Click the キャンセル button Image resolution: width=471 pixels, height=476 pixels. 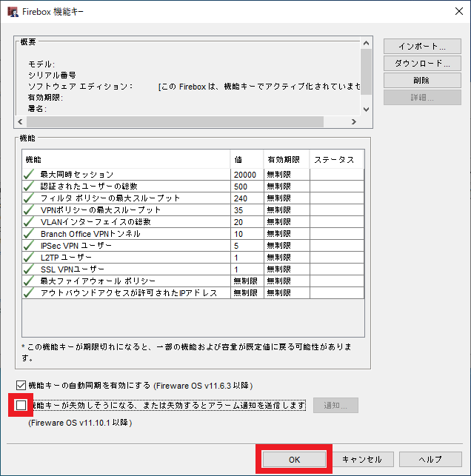click(x=362, y=459)
